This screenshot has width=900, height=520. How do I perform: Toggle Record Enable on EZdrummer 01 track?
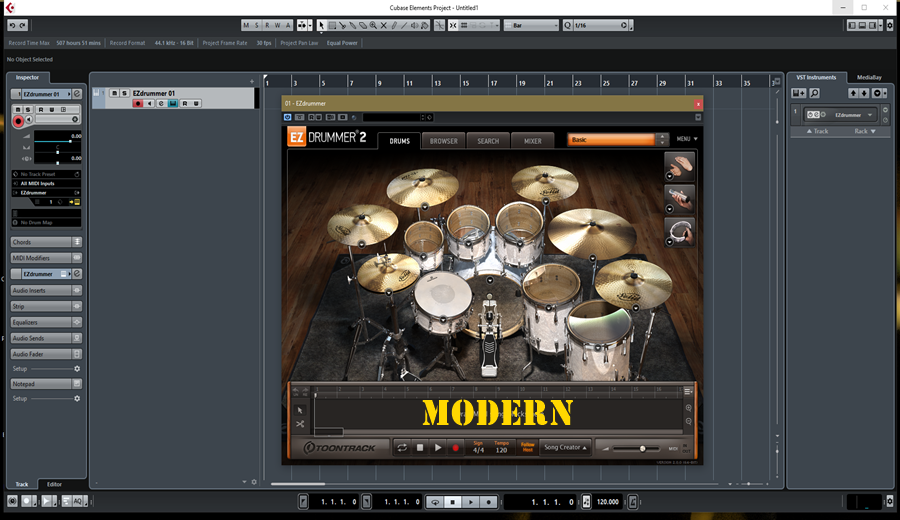(138, 103)
